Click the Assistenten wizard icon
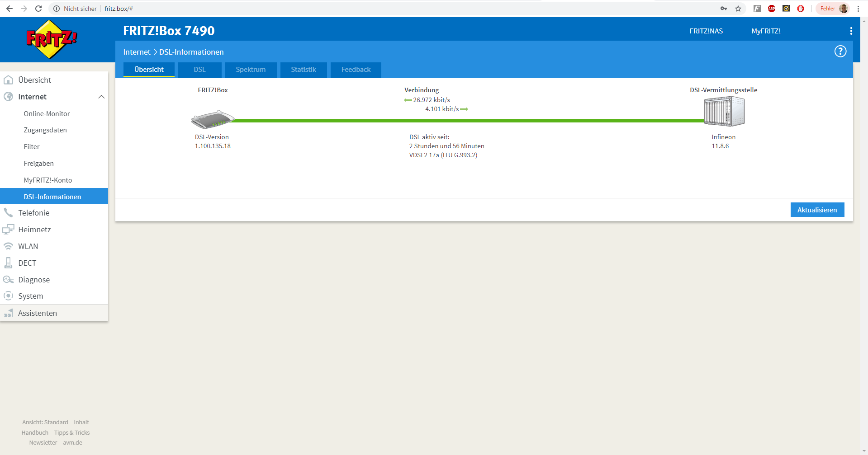 (8, 313)
